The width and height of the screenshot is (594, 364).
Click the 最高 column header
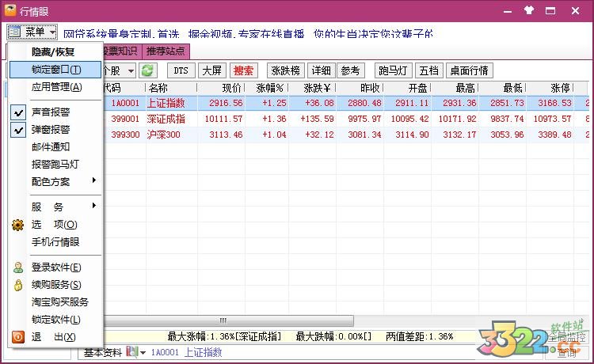[x=455, y=88]
